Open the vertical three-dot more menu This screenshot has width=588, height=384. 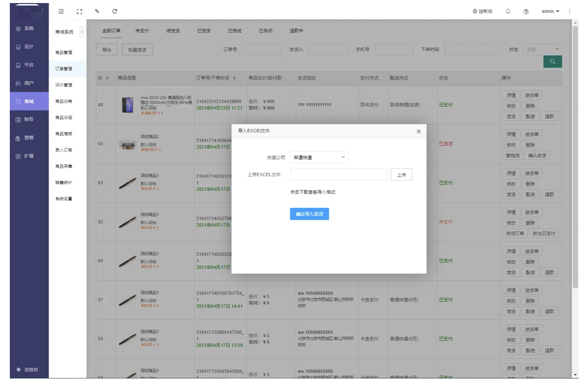coord(570,11)
